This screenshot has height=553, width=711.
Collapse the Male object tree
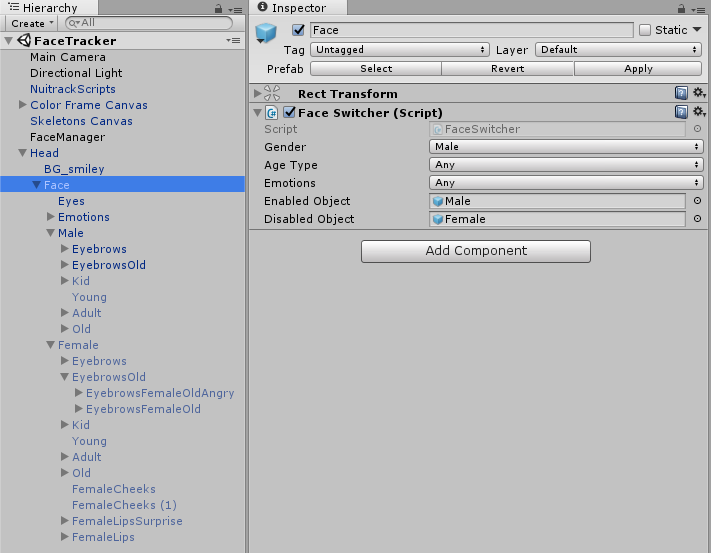[50, 233]
